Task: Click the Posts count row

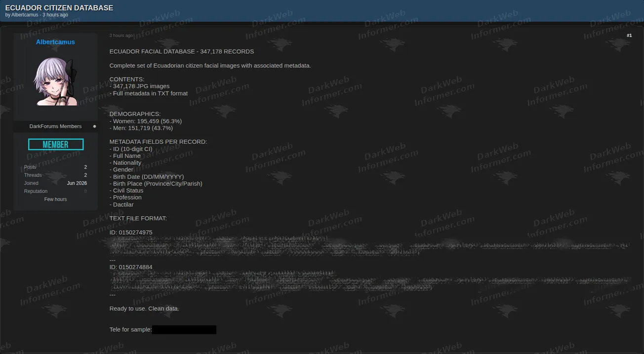Action: (x=55, y=167)
